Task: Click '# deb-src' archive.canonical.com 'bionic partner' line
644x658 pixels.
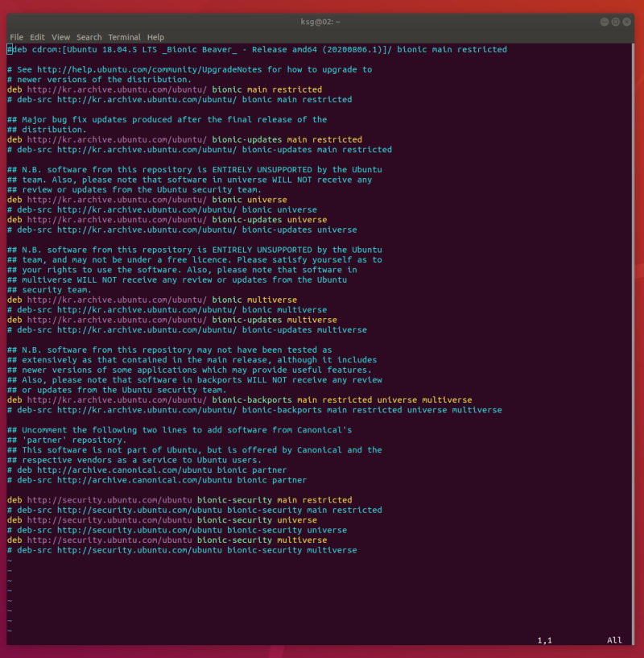Action: [157, 481]
